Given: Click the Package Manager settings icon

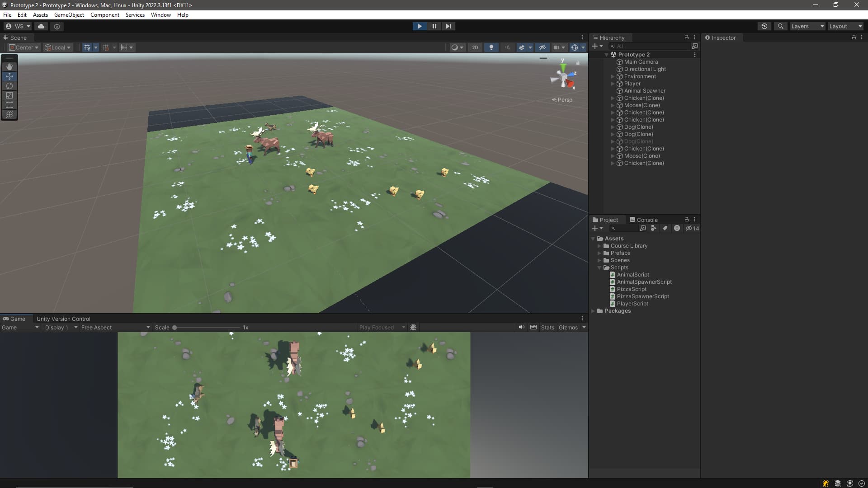Looking at the screenshot, I should pyautogui.click(x=57, y=26).
